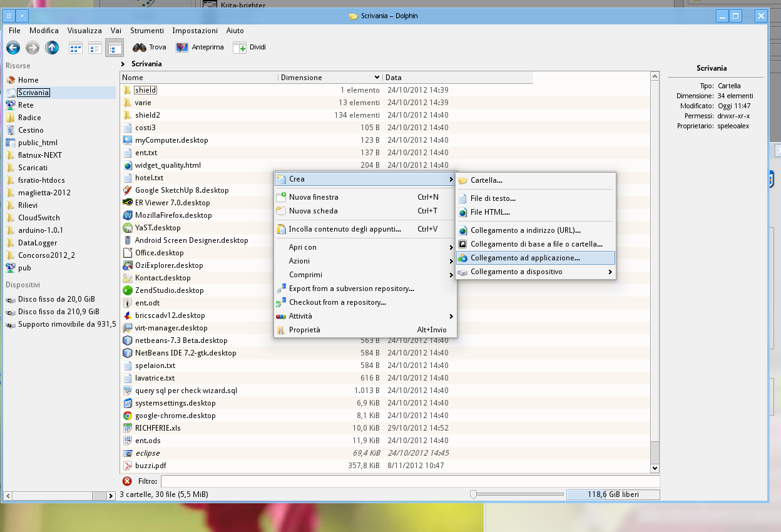The width and height of the screenshot is (781, 532).
Task: Click Export from a subversion repository...
Action: (x=365, y=289)
